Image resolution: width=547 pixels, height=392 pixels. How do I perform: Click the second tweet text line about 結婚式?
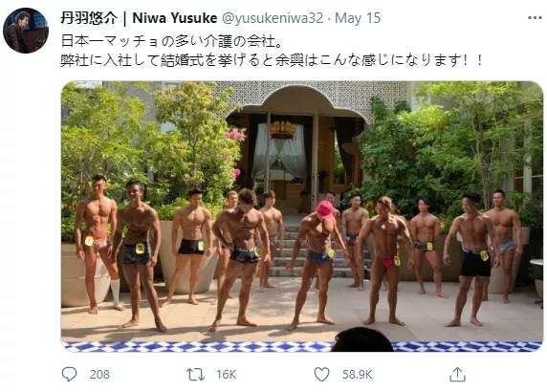pos(273,60)
